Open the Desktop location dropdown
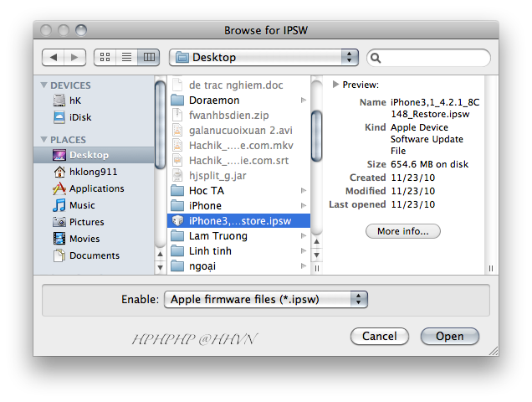Viewport: 532px width, 402px height. click(x=263, y=58)
